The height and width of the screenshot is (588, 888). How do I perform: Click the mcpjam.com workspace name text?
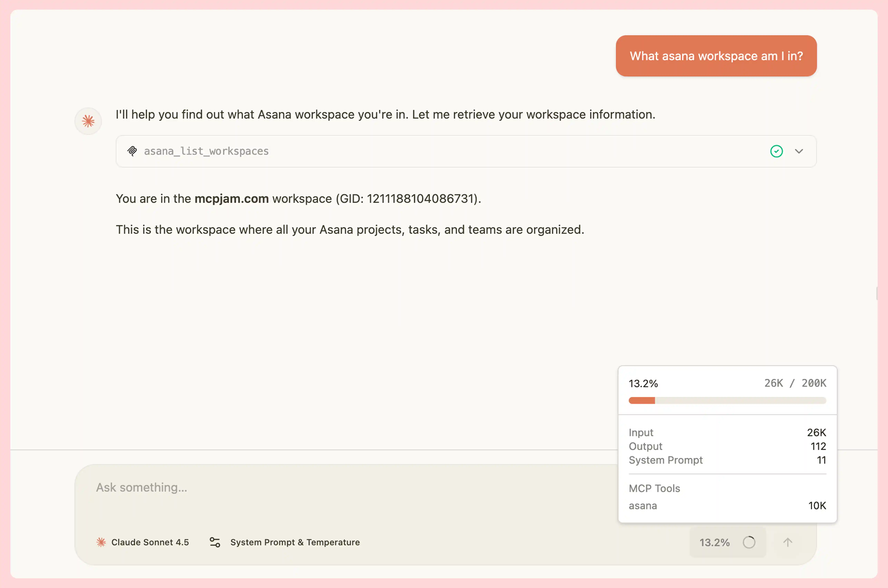click(231, 198)
